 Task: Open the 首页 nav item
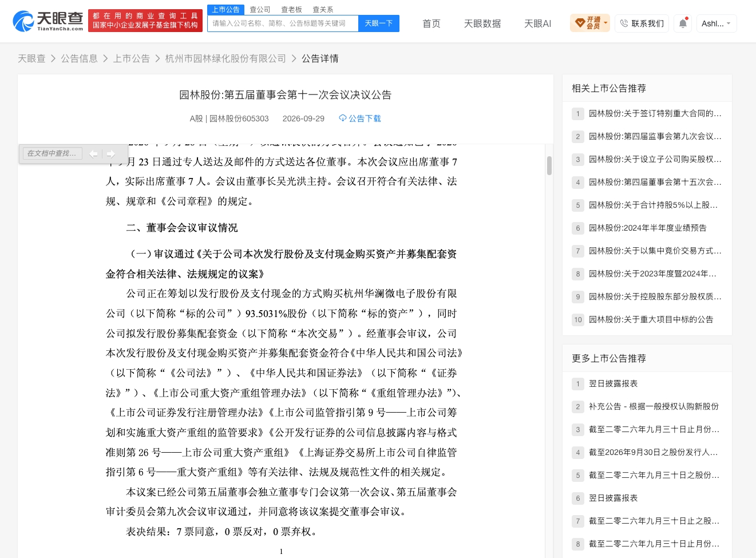coord(432,23)
